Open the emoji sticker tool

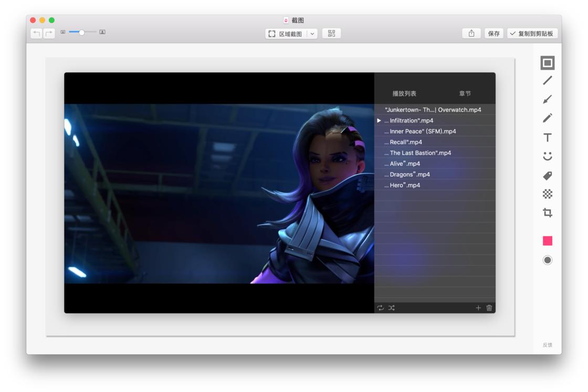coord(547,156)
